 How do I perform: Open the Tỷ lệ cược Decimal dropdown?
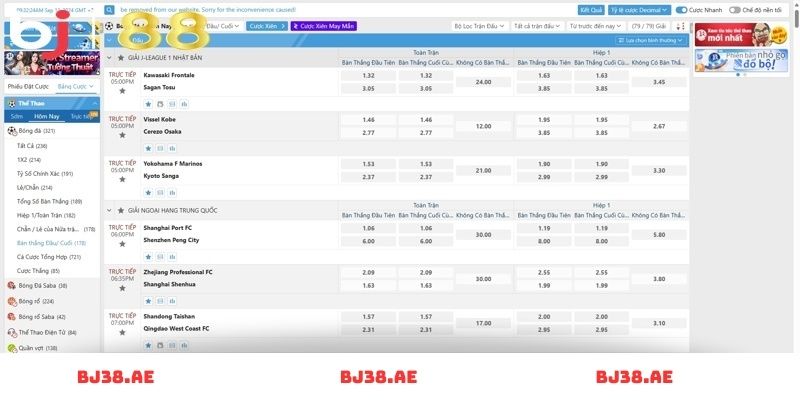pos(639,10)
